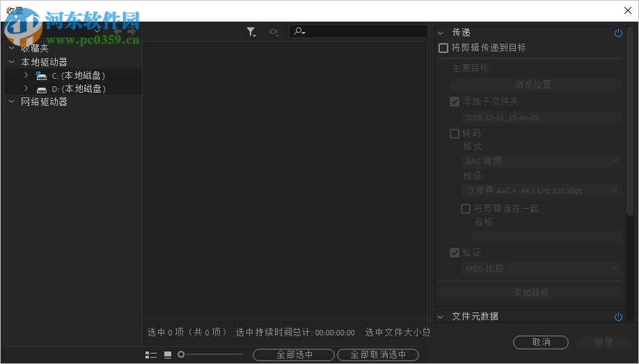639x364 pixels.
Task: Go back with the left arrow
Action: point(118,31)
